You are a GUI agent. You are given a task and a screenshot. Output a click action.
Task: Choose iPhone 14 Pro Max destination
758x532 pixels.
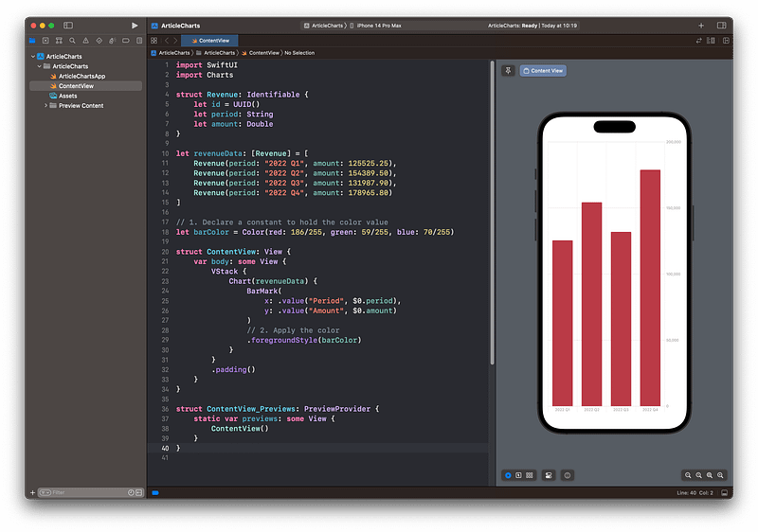pos(375,26)
